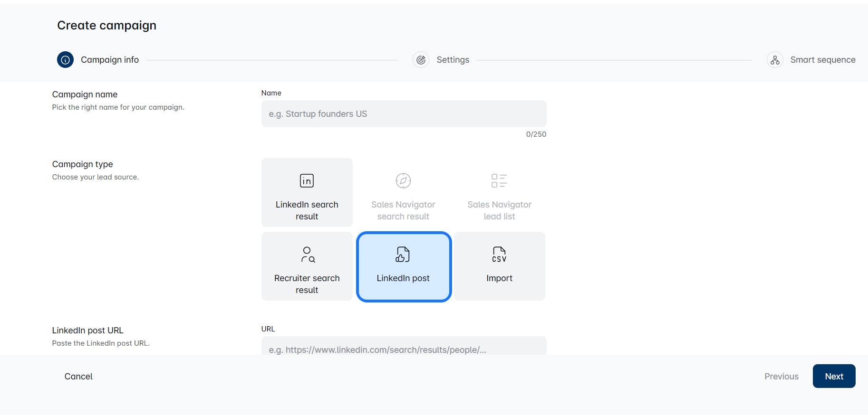The image size is (868, 415).
Task: Click the LinkedIn 'in' logo icon
Action: click(x=307, y=181)
